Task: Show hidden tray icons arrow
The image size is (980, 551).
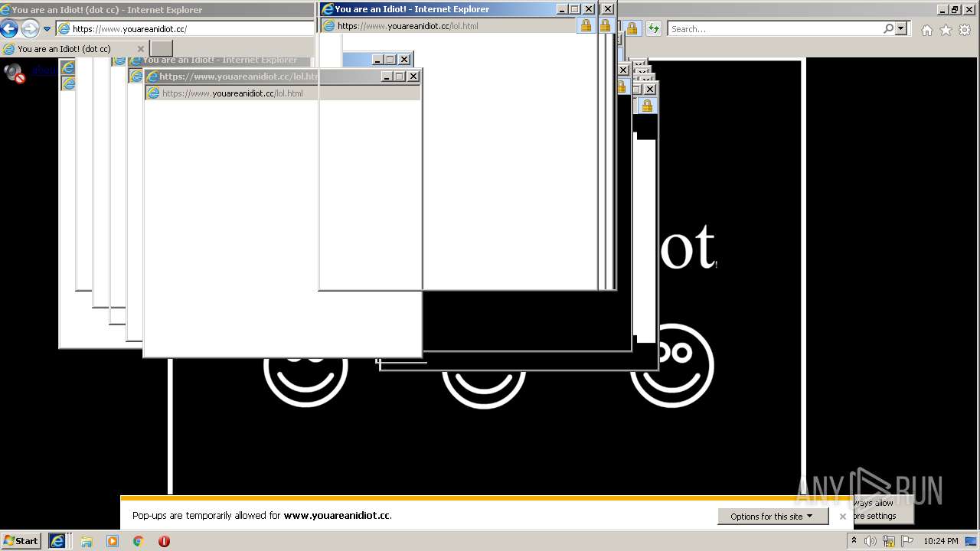Action: tap(854, 540)
